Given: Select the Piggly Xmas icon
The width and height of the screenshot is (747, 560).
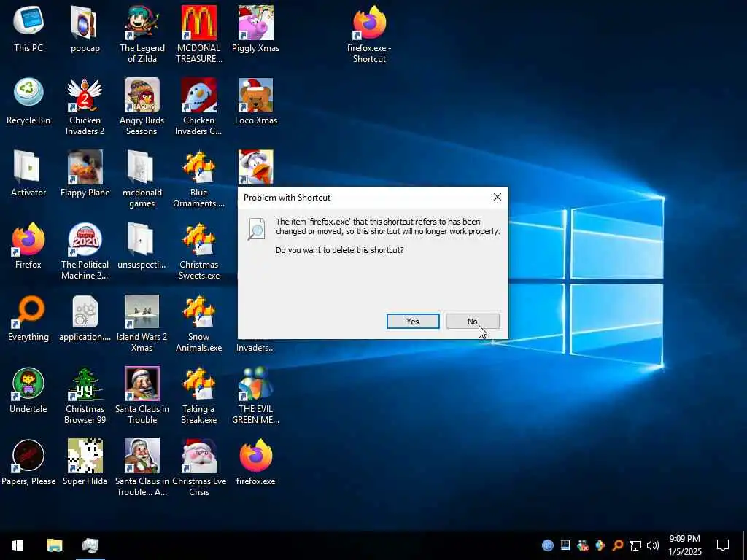Looking at the screenshot, I should (x=256, y=28).
